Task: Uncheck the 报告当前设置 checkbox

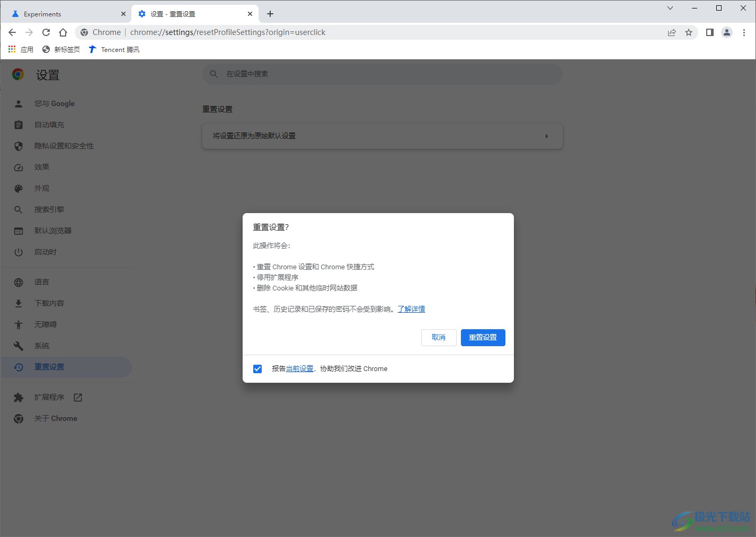Action: point(257,368)
